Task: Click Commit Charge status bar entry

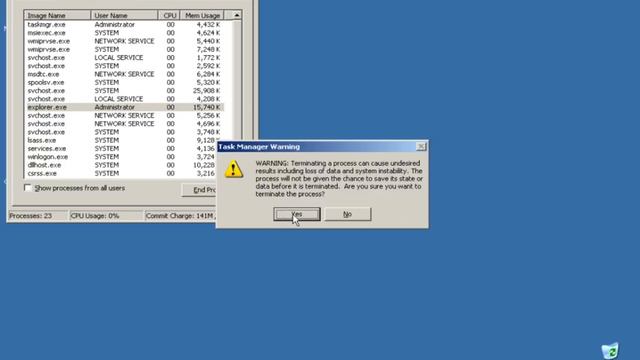Action: pos(180,216)
